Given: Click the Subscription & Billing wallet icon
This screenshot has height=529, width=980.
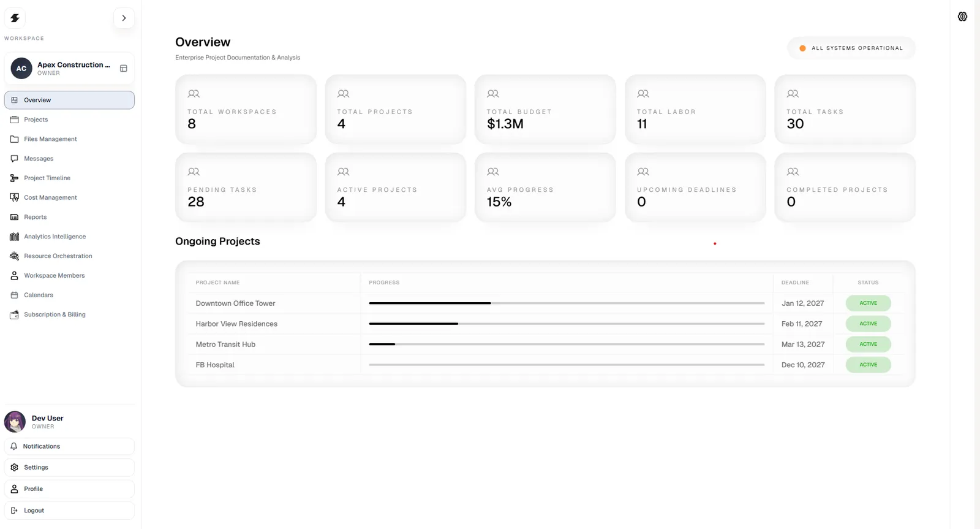Looking at the screenshot, I should tap(14, 314).
